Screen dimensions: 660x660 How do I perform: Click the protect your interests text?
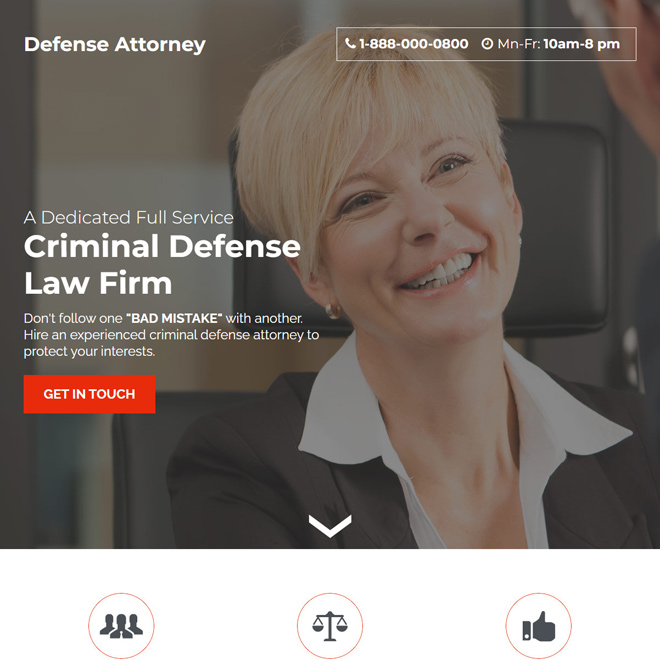point(89,351)
